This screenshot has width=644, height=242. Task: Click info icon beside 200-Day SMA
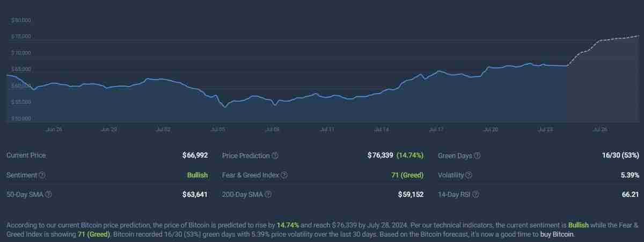[268, 194]
